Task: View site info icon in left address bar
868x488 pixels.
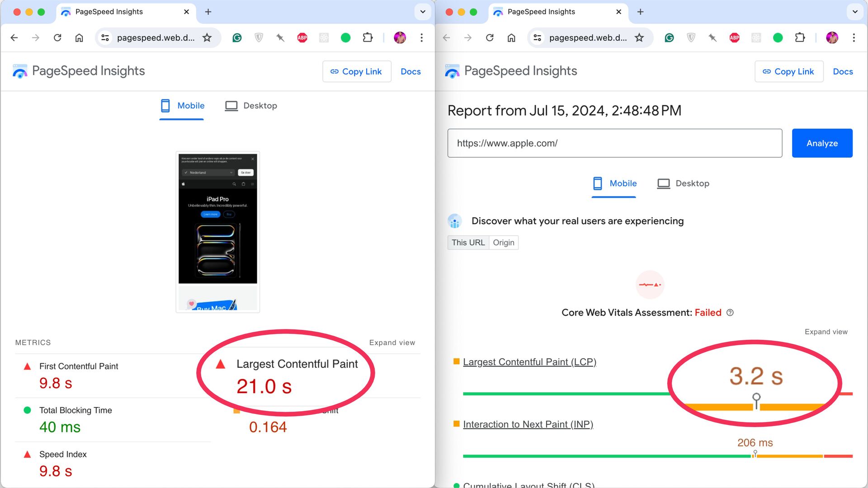Action: 105,38
